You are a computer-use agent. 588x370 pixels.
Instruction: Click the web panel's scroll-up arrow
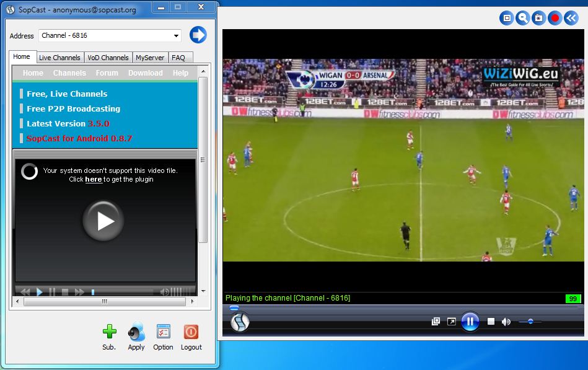[203, 71]
